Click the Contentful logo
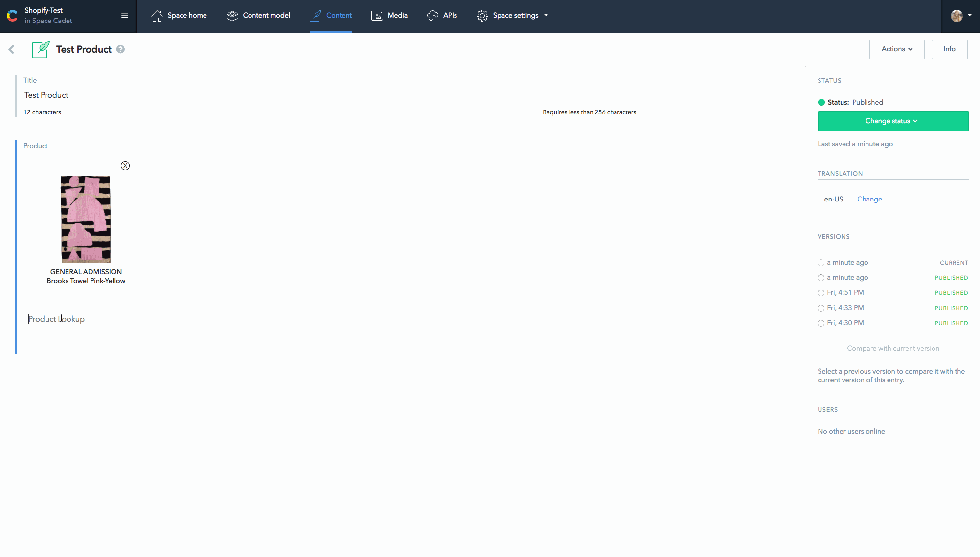The width and height of the screenshot is (980, 557). click(12, 15)
